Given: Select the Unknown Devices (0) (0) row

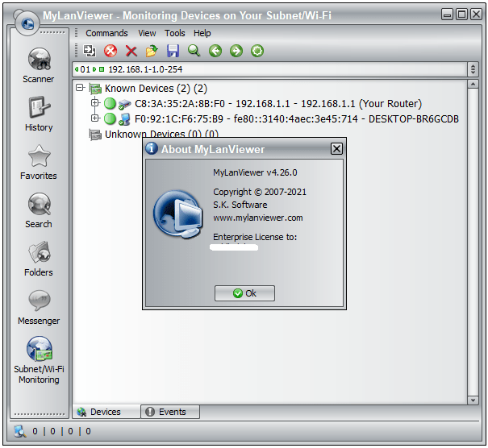Looking at the screenshot, I should pyautogui.click(x=161, y=134).
